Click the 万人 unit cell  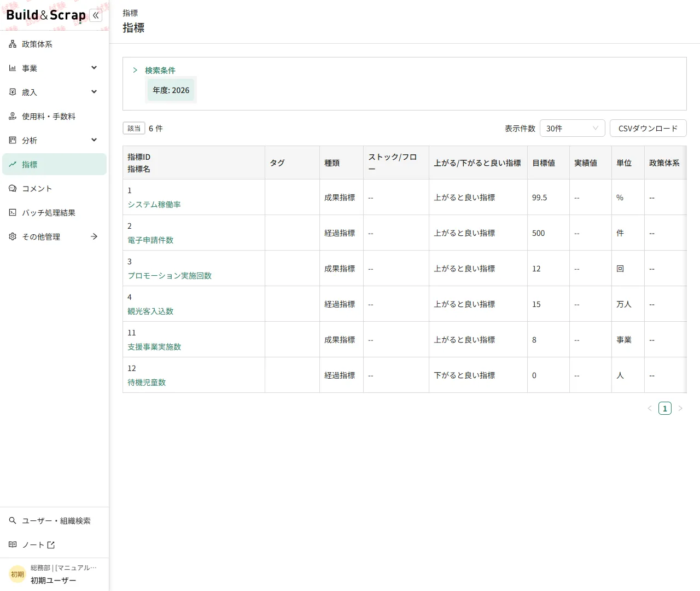pyautogui.click(x=628, y=304)
